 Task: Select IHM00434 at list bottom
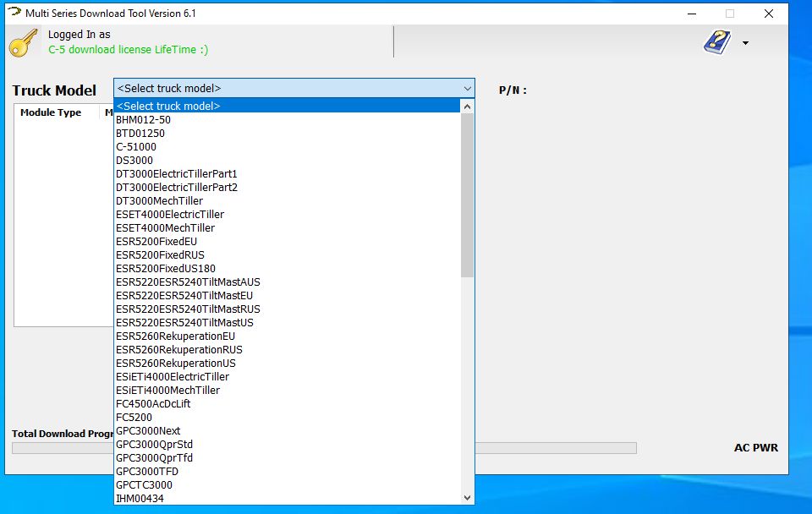coord(287,499)
